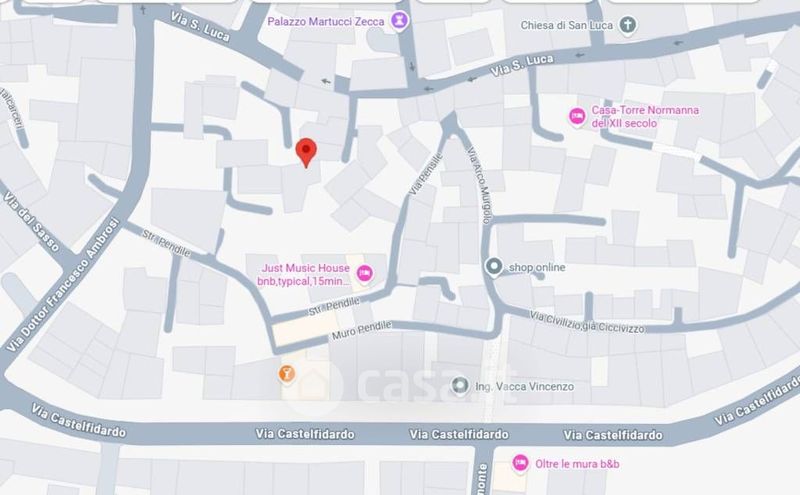Click the Via Civilizio, già Ciccivizzo label
The height and width of the screenshot is (495, 800).
pos(587,322)
